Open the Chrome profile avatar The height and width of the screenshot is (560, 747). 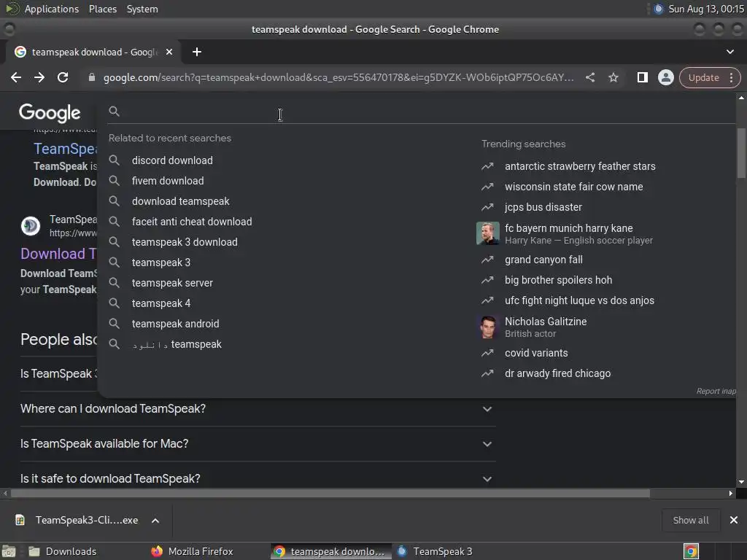pos(665,77)
